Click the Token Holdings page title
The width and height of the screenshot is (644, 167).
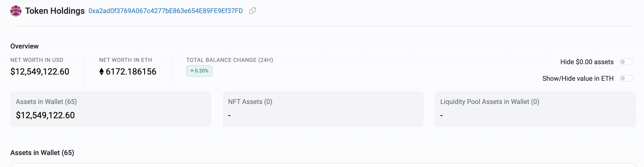(55, 11)
